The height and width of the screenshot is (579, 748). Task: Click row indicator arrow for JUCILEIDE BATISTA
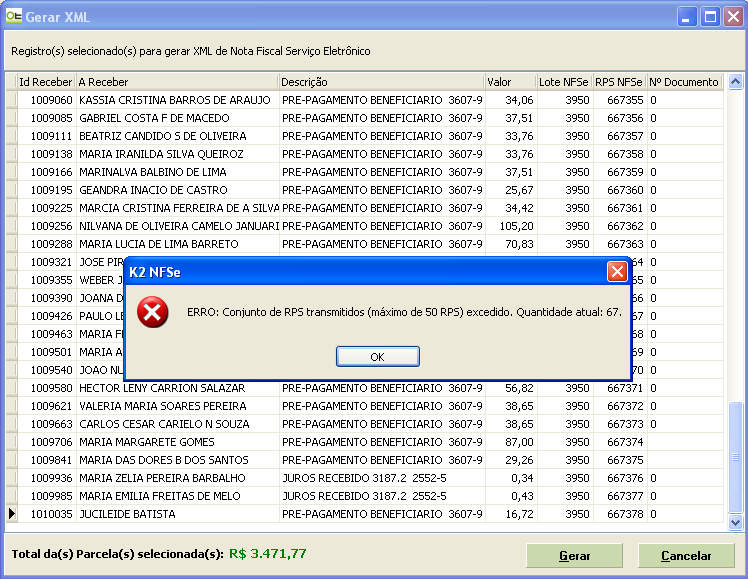coord(11,514)
